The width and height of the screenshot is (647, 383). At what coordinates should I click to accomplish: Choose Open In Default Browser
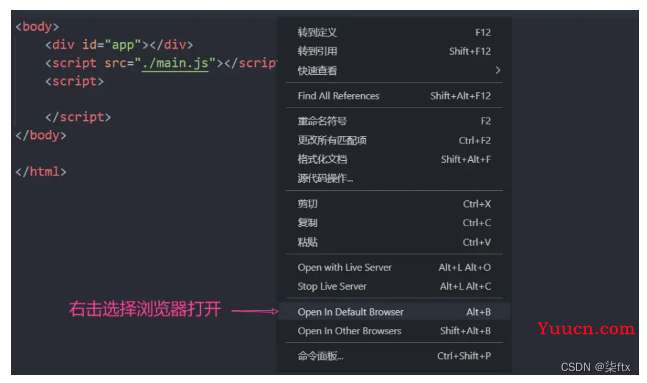tap(394, 312)
